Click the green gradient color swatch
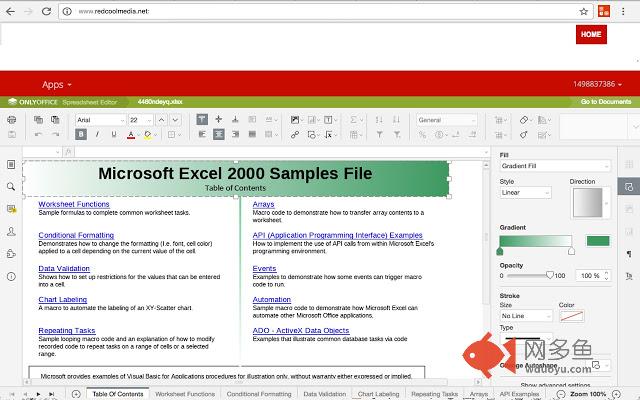Image resolution: width=640 pixels, height=400 pixels. 598,241
